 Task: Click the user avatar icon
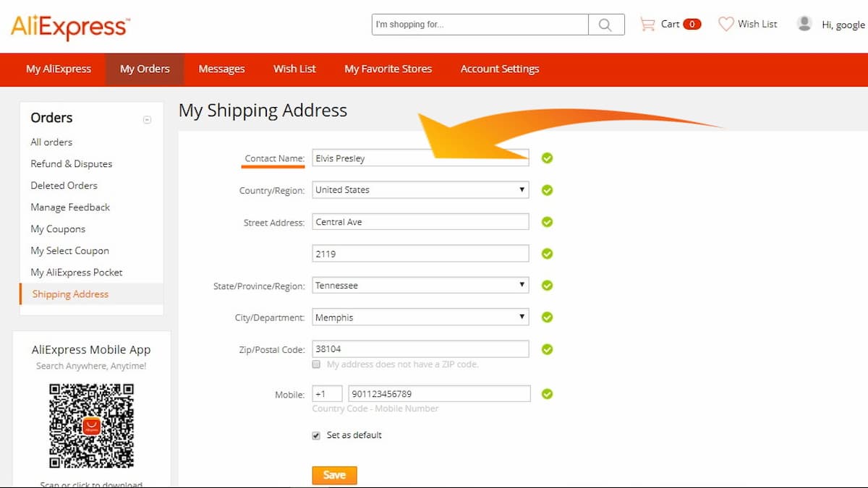[804, 24]
